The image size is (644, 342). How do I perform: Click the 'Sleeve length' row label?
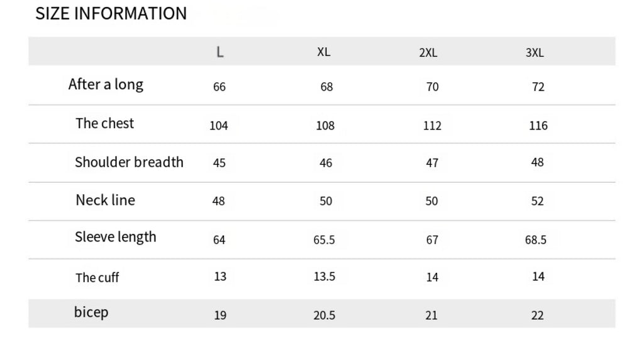click(115, 238)
